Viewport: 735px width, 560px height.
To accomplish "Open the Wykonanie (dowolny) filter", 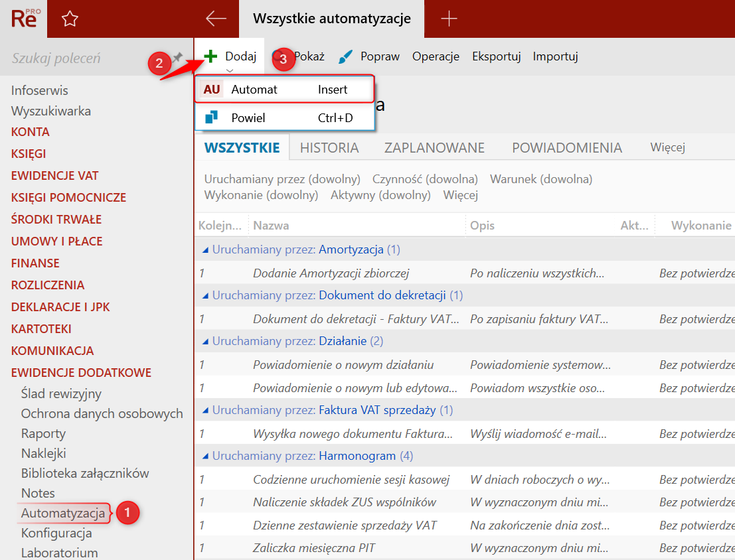I will point(261,195).
